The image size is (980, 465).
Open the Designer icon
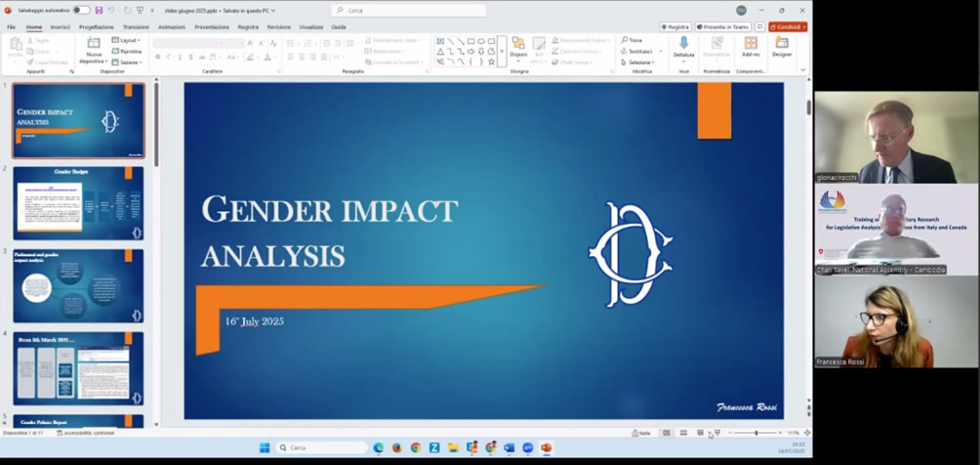pyautogui.click(x=781, y=43)
